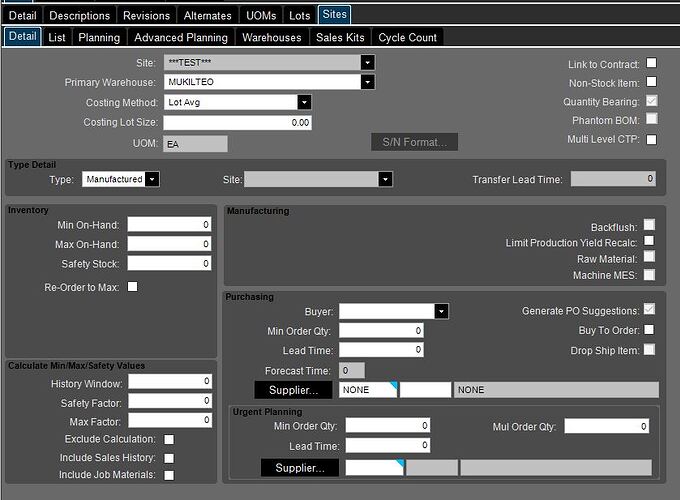The height and width of the screenshot is (500, 680).
Task: Switch to the Sales Kits sub-tab
Action: (x=340, y=37)
